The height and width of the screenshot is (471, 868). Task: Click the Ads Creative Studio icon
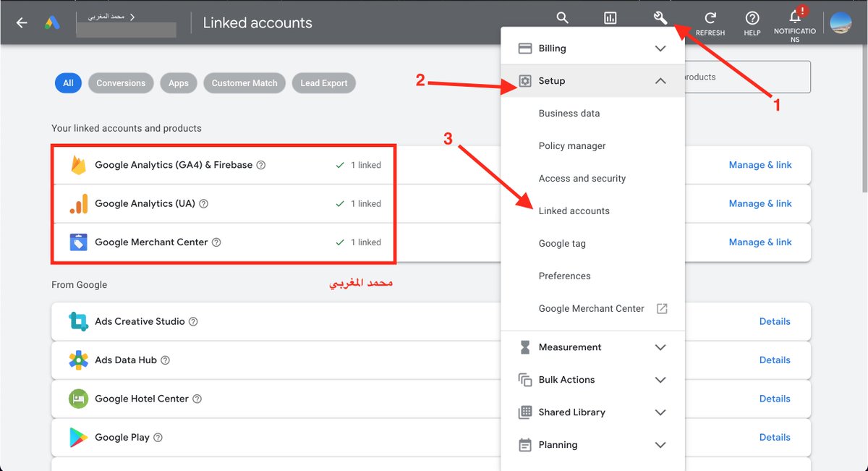click(79, 321)
